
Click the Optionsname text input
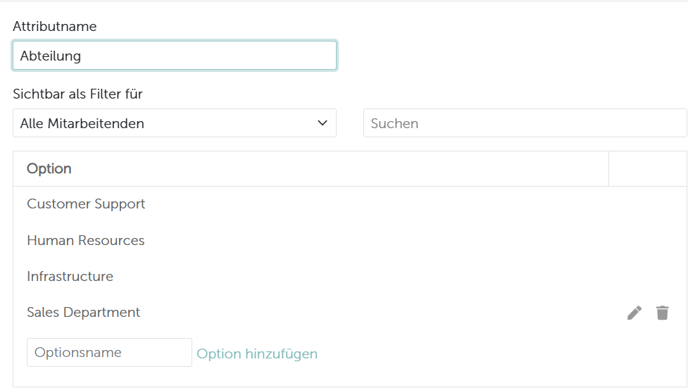coord(109,352)
